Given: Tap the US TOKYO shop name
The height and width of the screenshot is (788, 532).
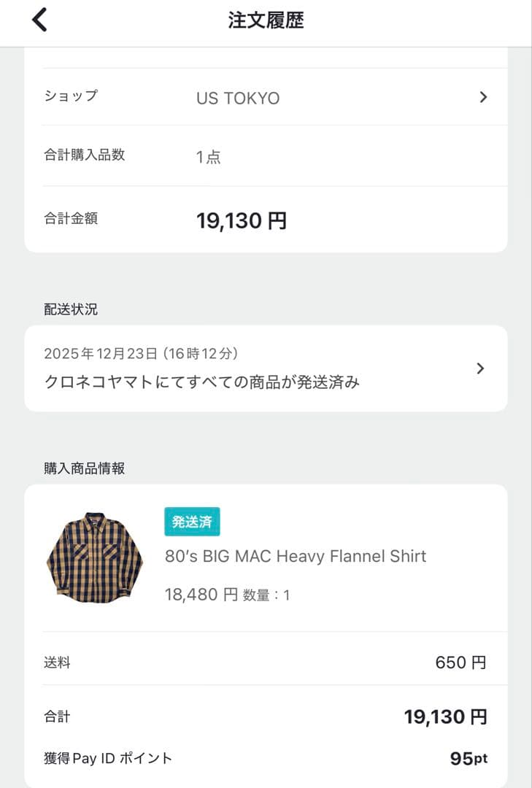Looking at the screenshot, I should 238,98.
